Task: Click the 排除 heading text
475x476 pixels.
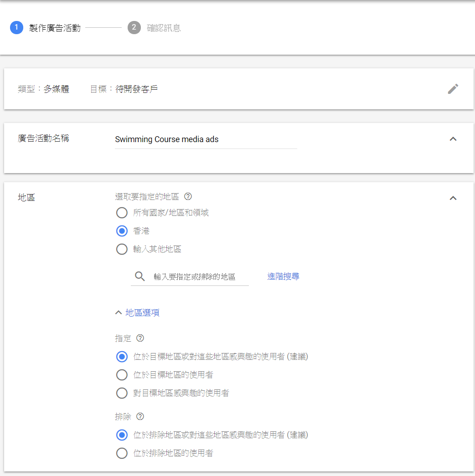Action: (123, 417)
